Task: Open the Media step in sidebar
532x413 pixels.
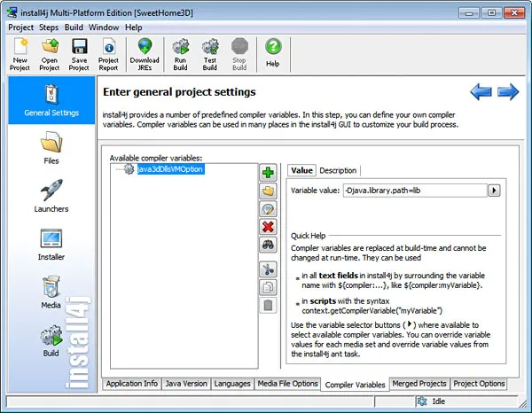Action: (x=51, y=292)
